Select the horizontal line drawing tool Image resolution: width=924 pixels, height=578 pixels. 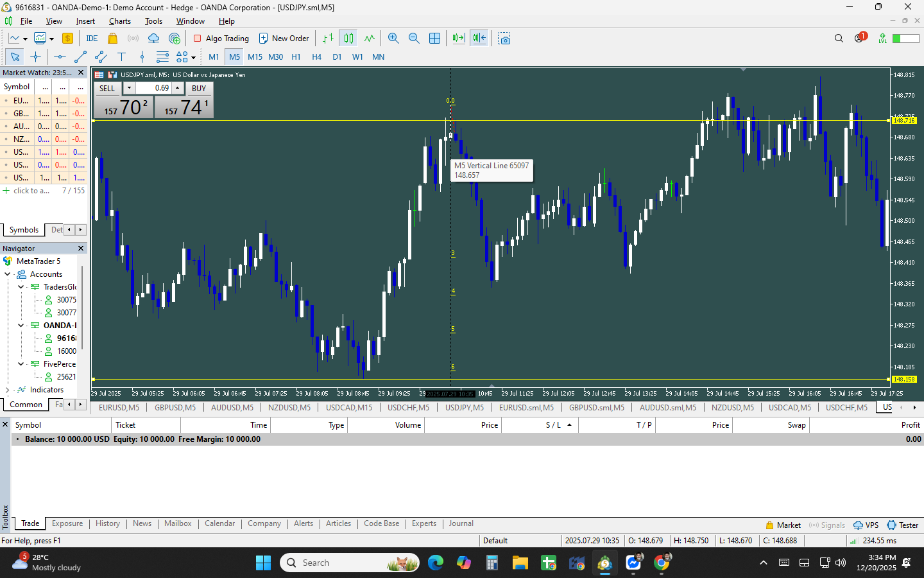point(60,57)
